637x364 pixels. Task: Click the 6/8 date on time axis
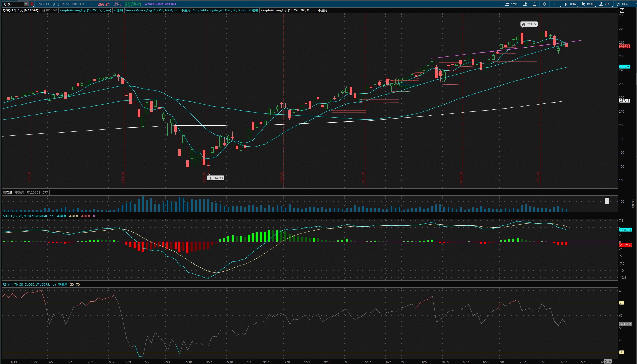424,362
